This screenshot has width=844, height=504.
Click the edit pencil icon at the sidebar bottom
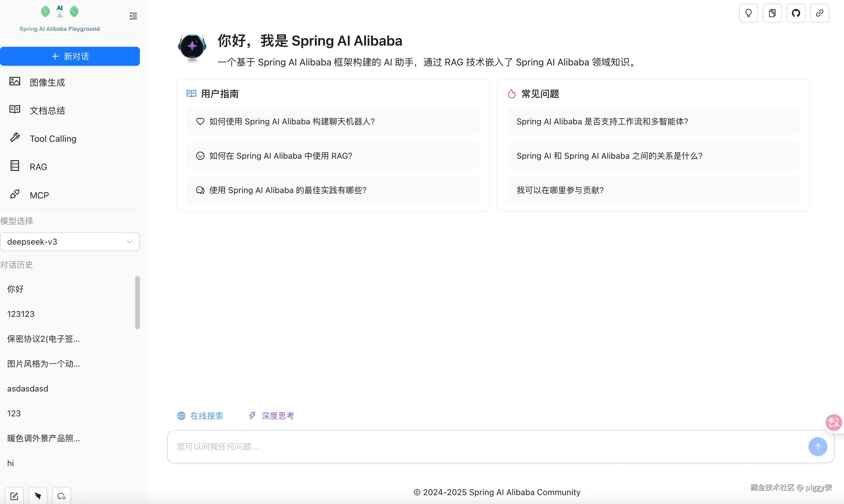pyautogui.click(x=14, y=496)
